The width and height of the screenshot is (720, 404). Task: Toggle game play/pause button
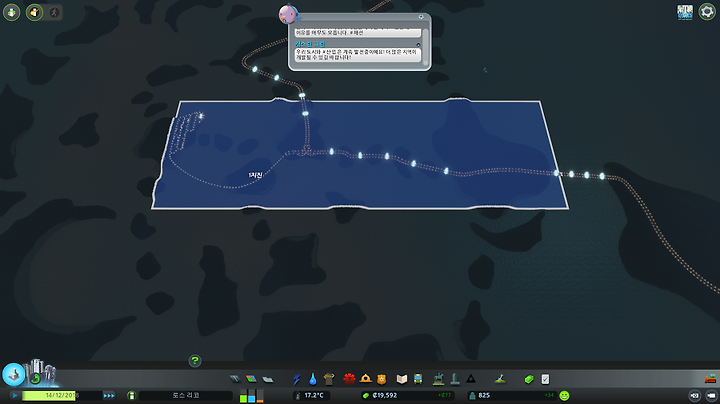pyautogui.click(x=15, y=395)
